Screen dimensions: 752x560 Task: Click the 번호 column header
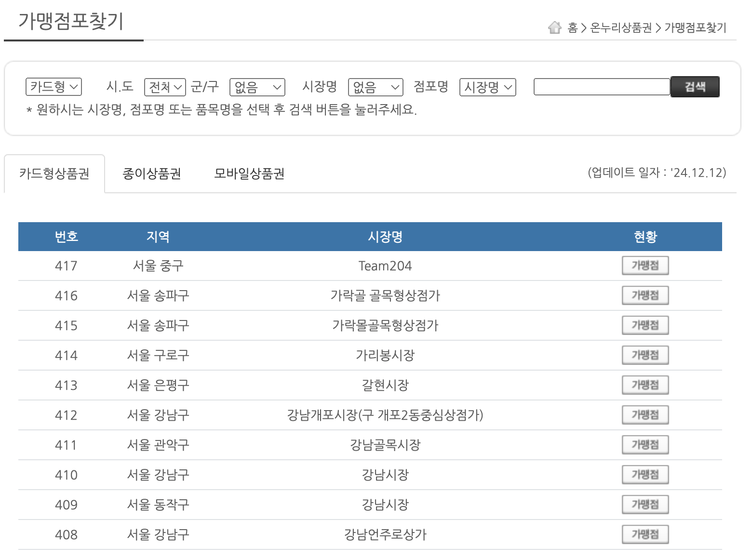coord(67,237)
